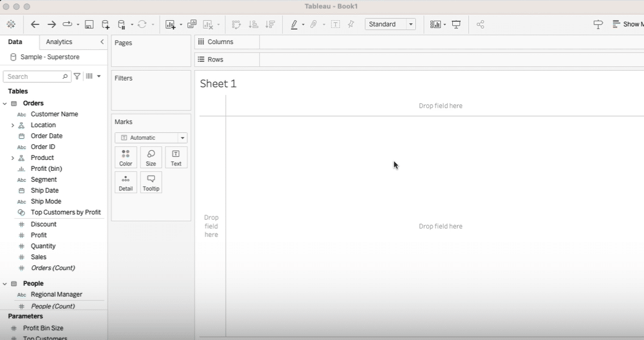Viewport: 644px width, 340px height.
Task: Open the Automatic mark type dropdown
Action: coord(151,138)
